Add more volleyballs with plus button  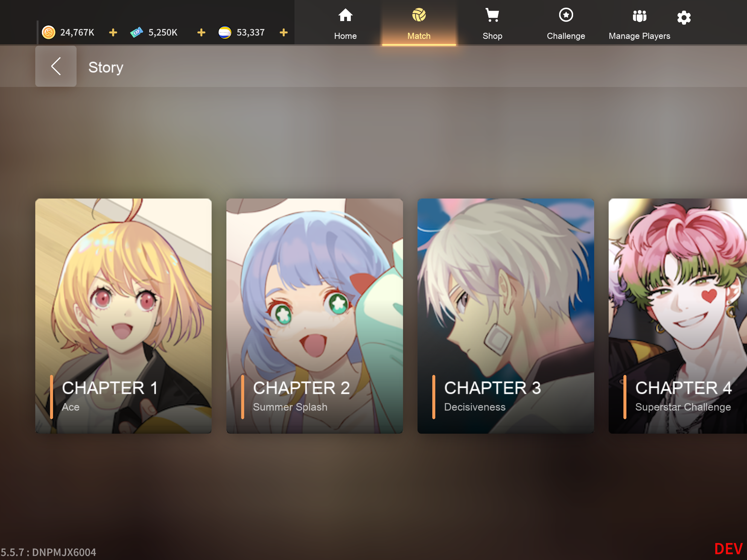pos(284,33)
